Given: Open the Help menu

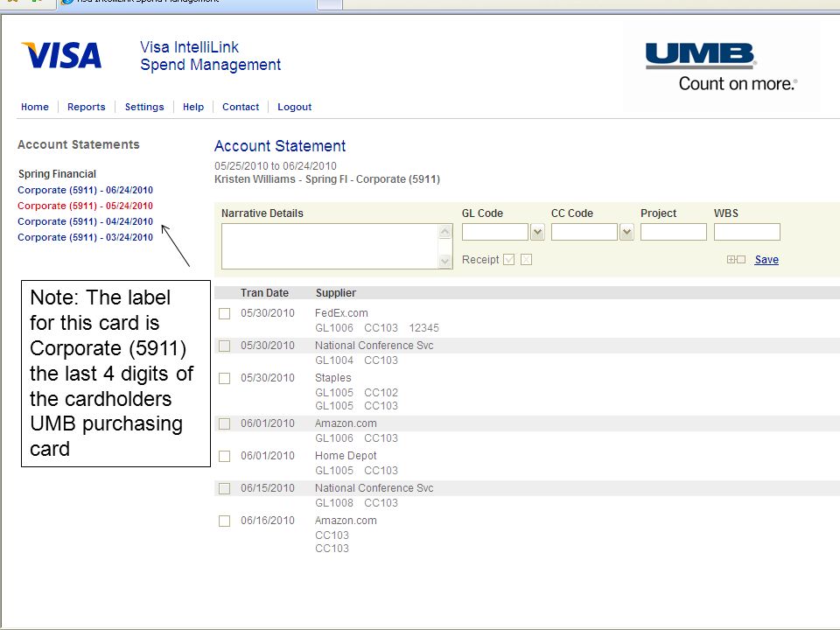Looking at the screenshot, I should [193, 107].
